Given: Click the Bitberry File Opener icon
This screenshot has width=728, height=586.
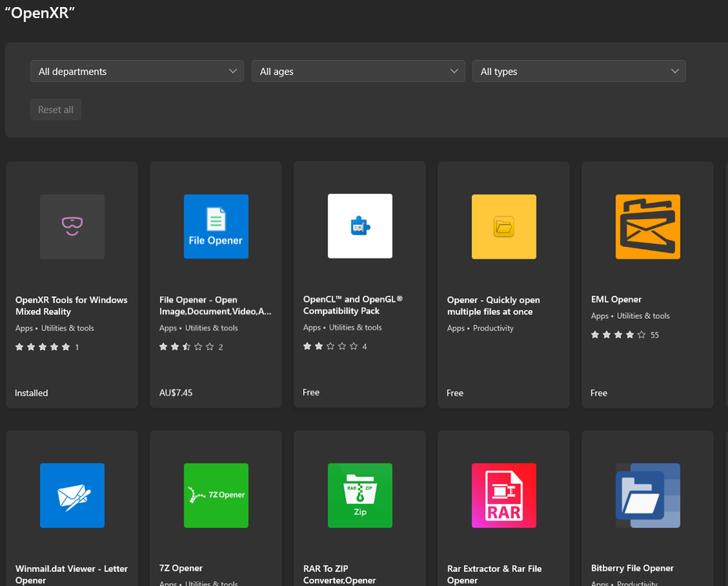Looking at the screenshot, I should tap(648, 495).
